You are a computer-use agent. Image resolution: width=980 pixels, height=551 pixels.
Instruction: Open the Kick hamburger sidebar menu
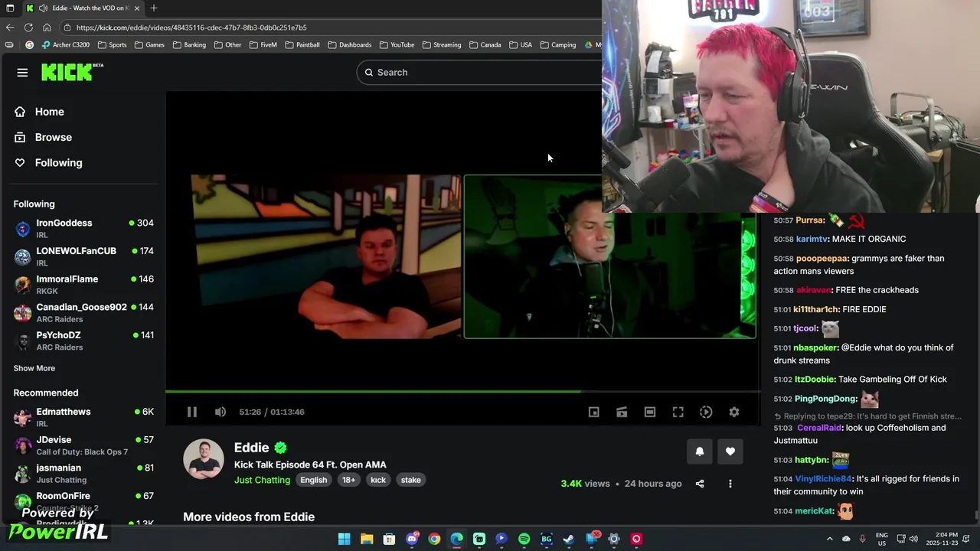coord(22,72)
